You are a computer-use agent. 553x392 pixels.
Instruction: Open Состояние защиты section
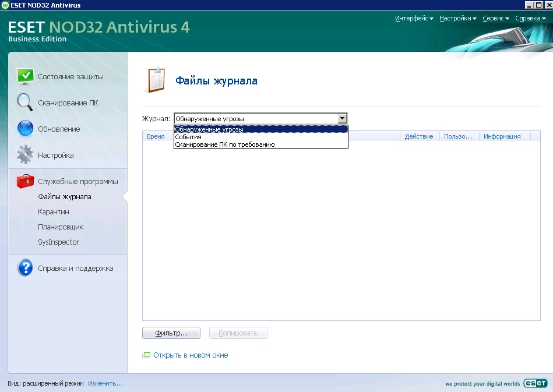(71, 76)
